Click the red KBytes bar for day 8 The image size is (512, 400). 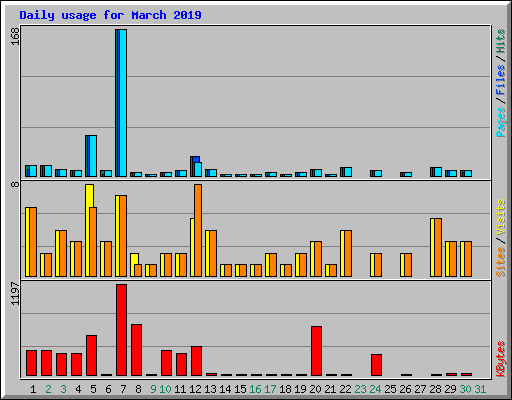pyautogui.click(x=136, y=350)
